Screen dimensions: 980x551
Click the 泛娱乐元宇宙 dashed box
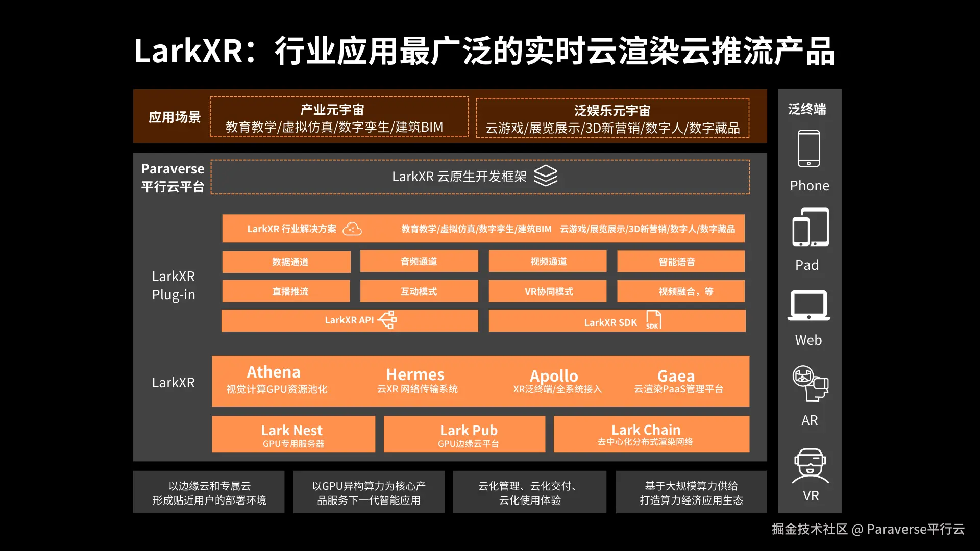click(612, 118)
